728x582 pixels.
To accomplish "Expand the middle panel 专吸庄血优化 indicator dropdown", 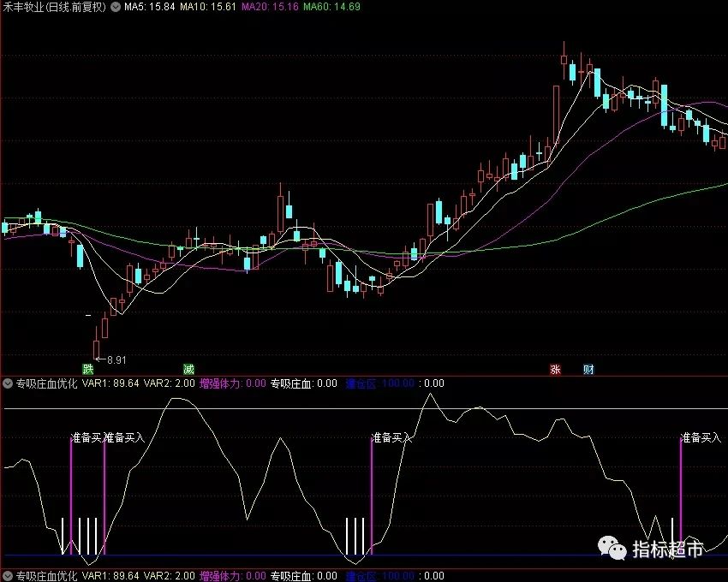I will (8, 383).
